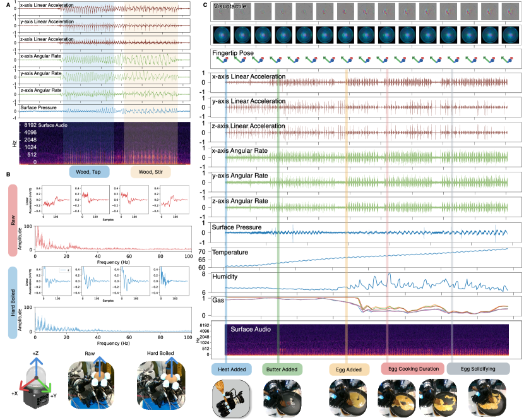Viewport: 524px width, 420px height.
Task: Click the "Wood, Stir" beige label box
Action: pyautogui.click(x=150, y=172)
